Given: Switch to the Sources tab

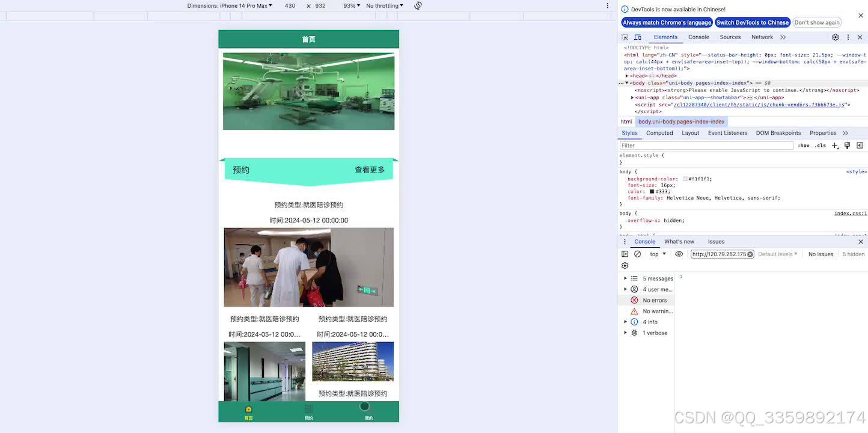Looking at the screenshot, I should click(730, 37).
